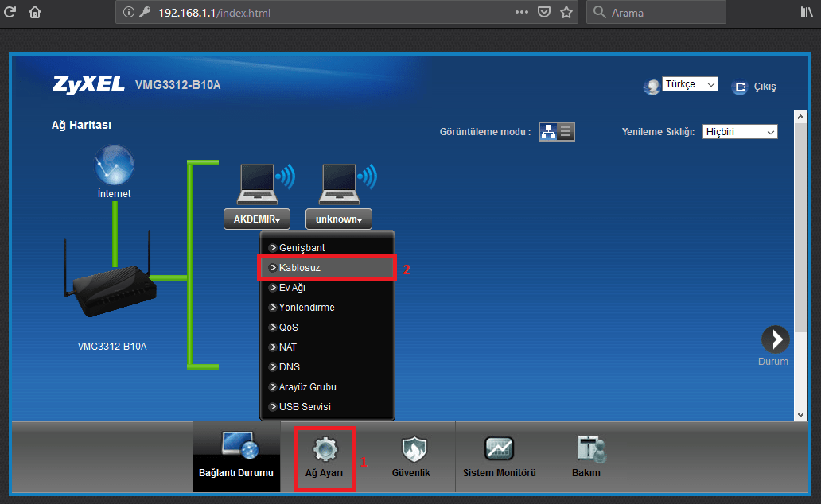Expand the AKDEMIR device dropdown button
Image resolution: width=821 pixels, height=504 pixels.
tap(256, 219)
